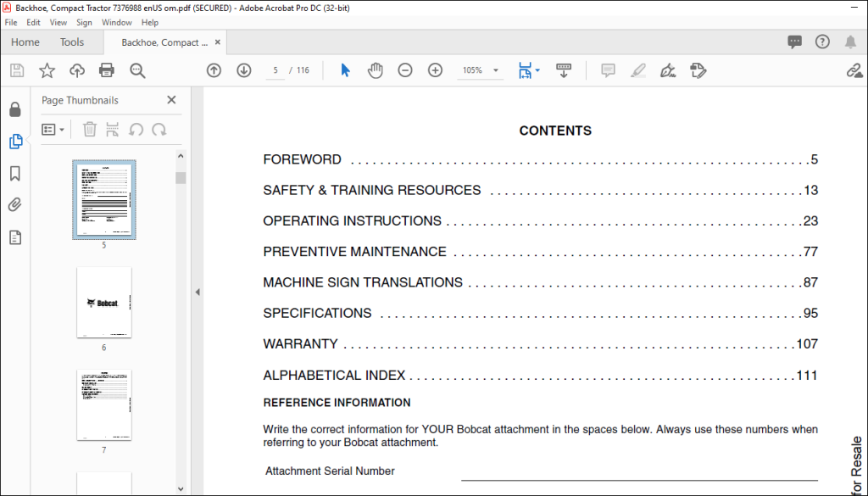868x496 pixels.
Task: Go to next page arrow
Action: point(244,70)
